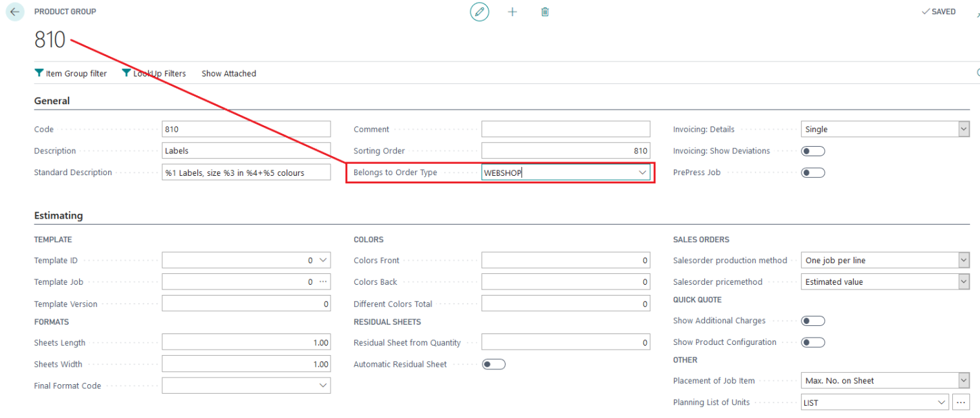This screenshot has height=418, width=980.
Task: Expand Invoicing: Details dropdown
Action: [x=963, y=129]
